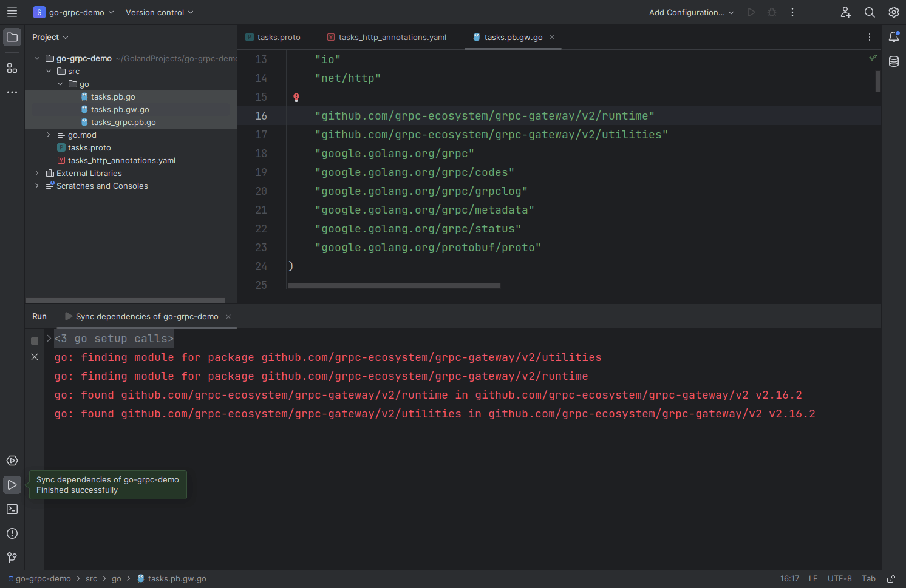Click the UTF-8 encoding in status bar

pos(839,579)
